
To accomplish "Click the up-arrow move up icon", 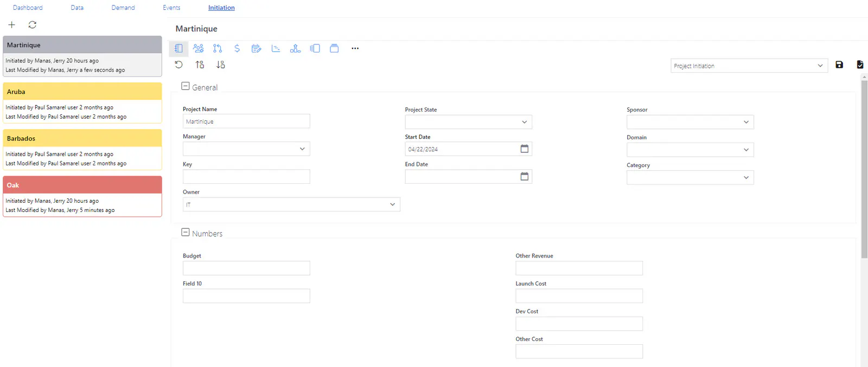I will 200,65.
